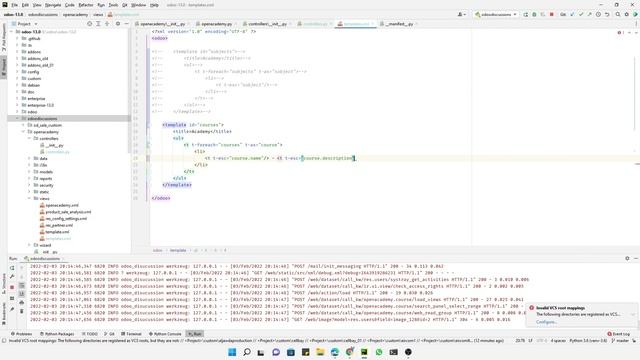Expand the addons folder
The width and height of the screenshot is (640, 360).
click(x=18, y=52)
